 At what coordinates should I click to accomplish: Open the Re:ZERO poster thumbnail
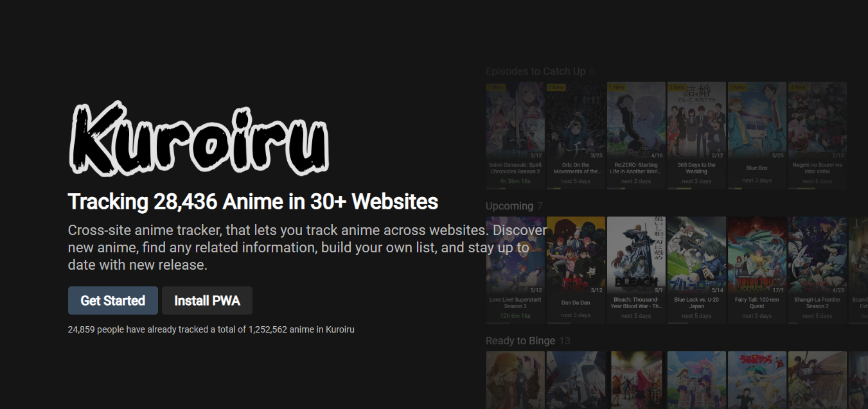point(636,121)
